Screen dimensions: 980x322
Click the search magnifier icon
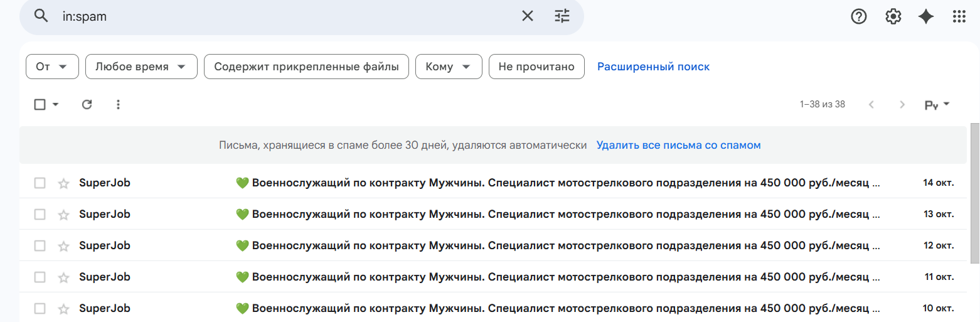[41, 16]
